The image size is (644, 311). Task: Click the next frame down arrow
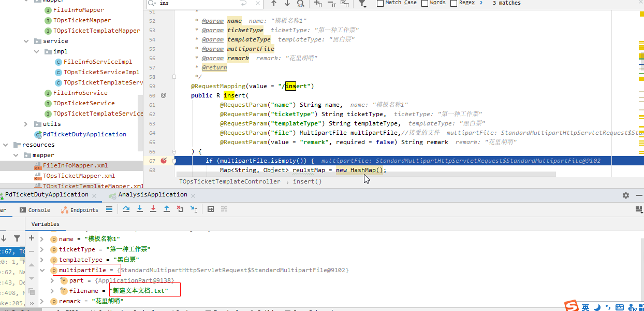click(4, 238)
